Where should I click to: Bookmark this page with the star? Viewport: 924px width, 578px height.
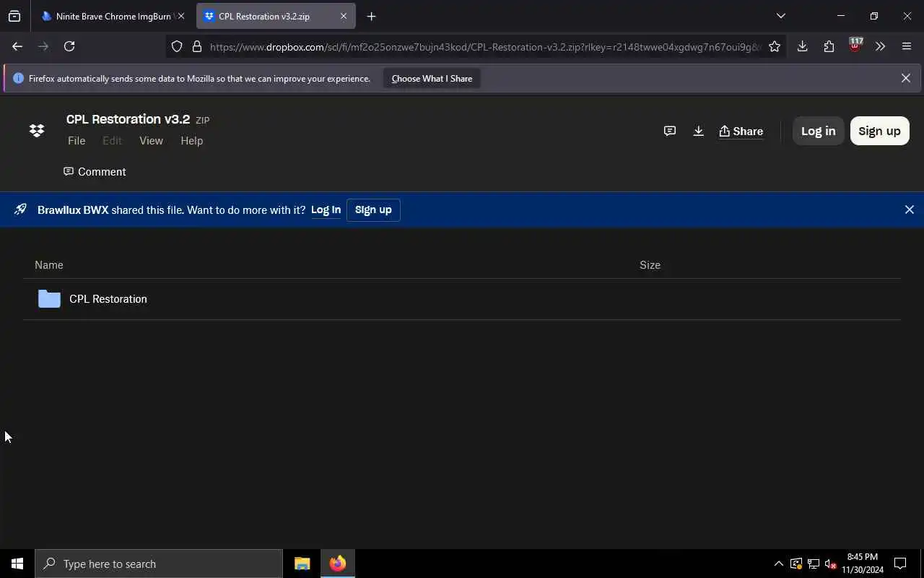pyautogui.click(x=775, y=46)
